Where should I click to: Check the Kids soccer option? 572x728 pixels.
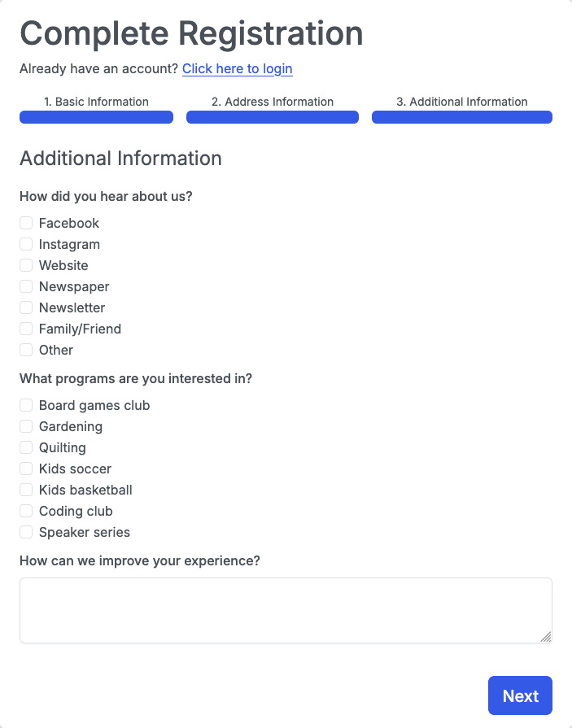point(26,469)
